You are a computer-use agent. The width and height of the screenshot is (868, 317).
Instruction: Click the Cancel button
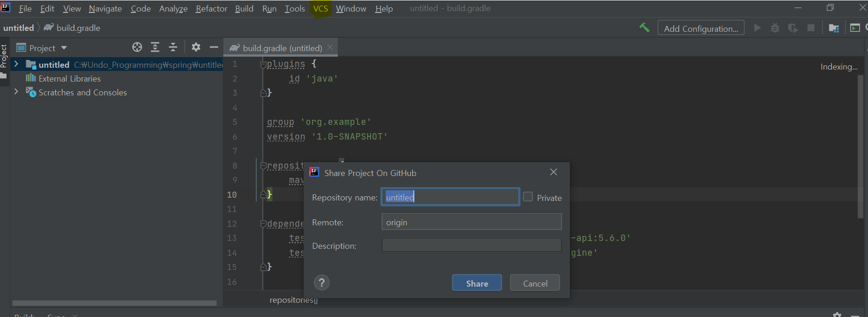(535, 283)
